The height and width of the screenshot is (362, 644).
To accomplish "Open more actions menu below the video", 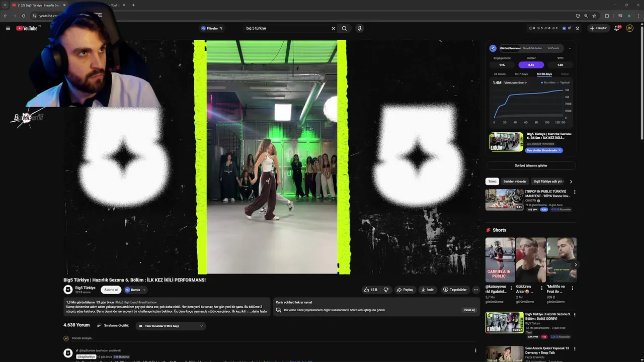I will tap(475, 290).
